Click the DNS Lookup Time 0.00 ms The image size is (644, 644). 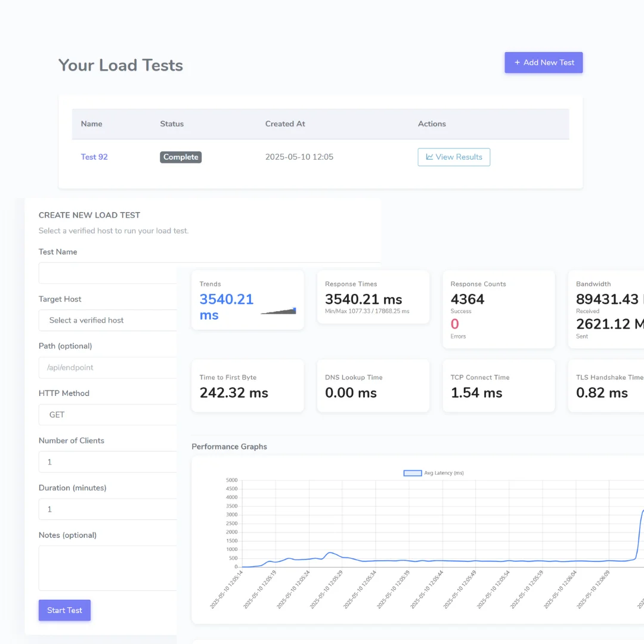coord(351,393)
